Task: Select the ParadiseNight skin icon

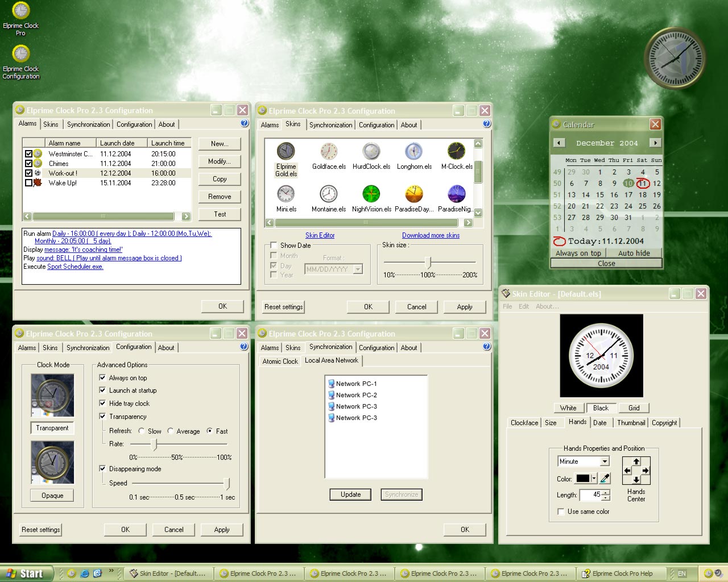Action: point(456,194)
